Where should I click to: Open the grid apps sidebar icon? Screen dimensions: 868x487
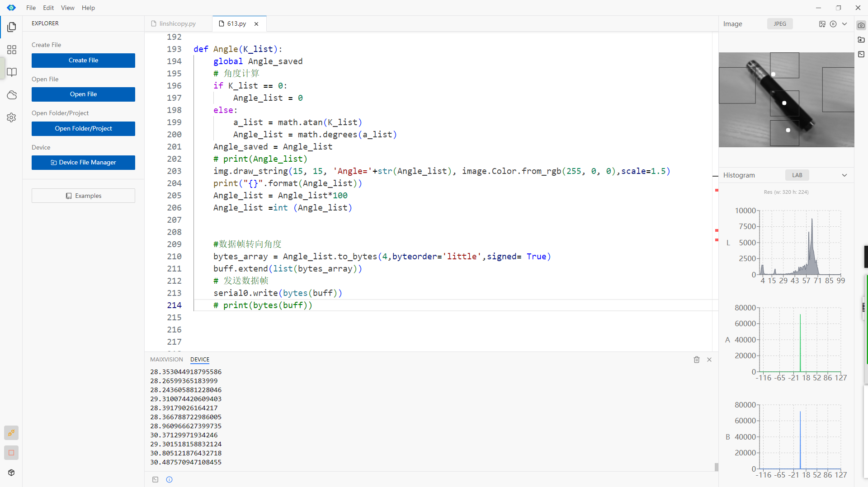tap(12, 50)
